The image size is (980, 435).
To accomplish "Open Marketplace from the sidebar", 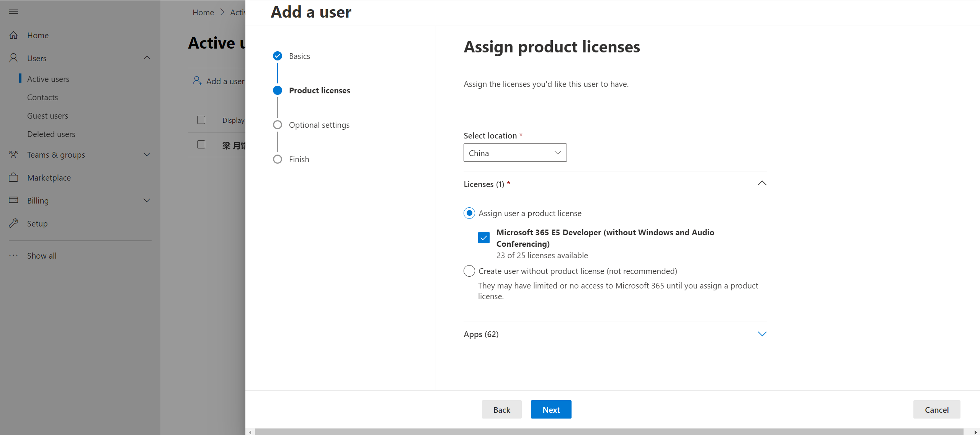I will tap(13, 177).
